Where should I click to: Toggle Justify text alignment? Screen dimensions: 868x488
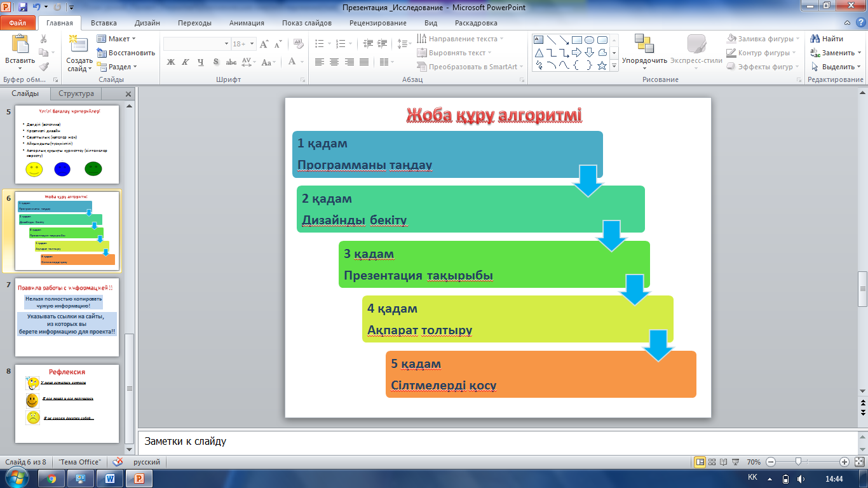point(363,62)
